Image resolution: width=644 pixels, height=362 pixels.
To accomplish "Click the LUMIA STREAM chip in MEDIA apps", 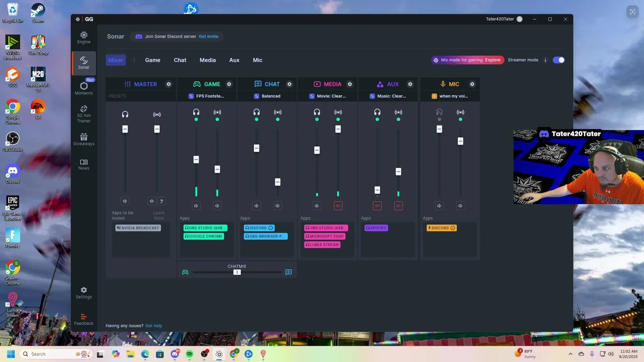I will 323,245.
